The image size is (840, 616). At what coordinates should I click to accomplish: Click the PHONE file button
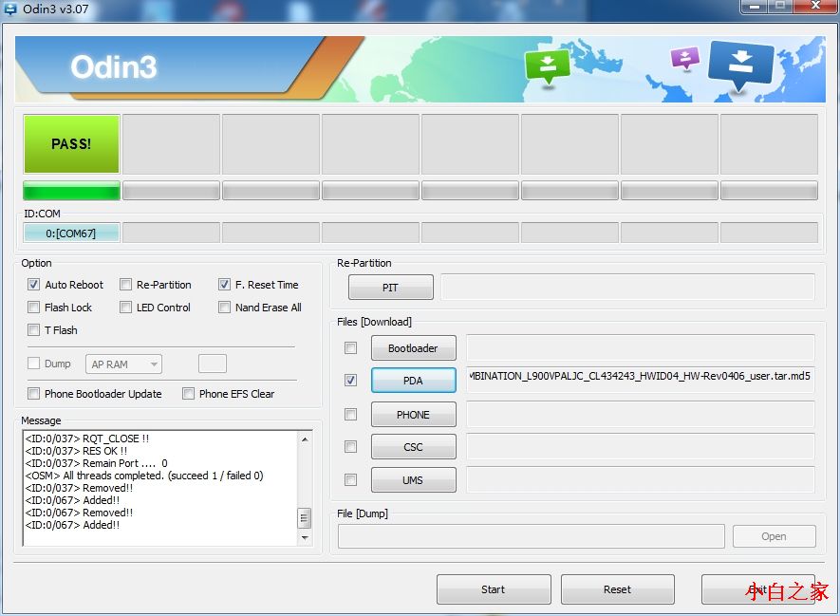click(x=413, y=415)
